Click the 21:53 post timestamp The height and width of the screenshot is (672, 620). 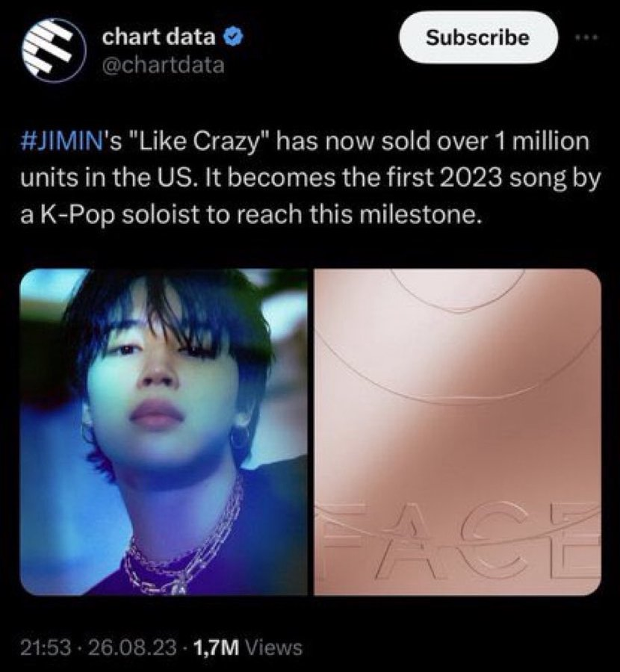(46, 647)
